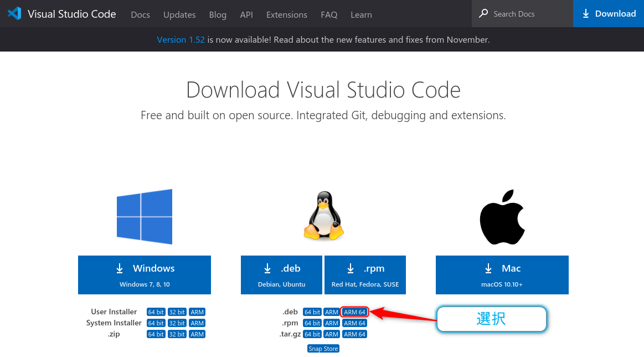Click the Windows logo image
Image resolution: width=644 pixels, height=357 pixels.
(x=145, y=216)
